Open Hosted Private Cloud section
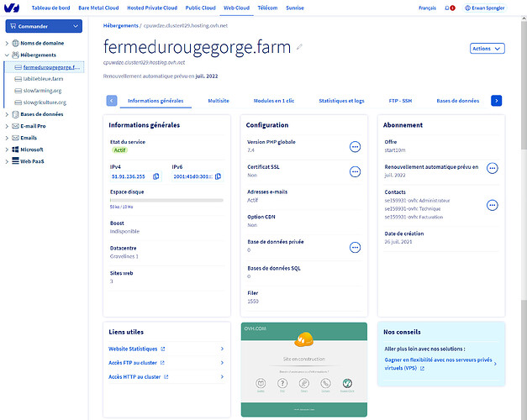This screenshot has width=527, height=420. coord(152,8)
